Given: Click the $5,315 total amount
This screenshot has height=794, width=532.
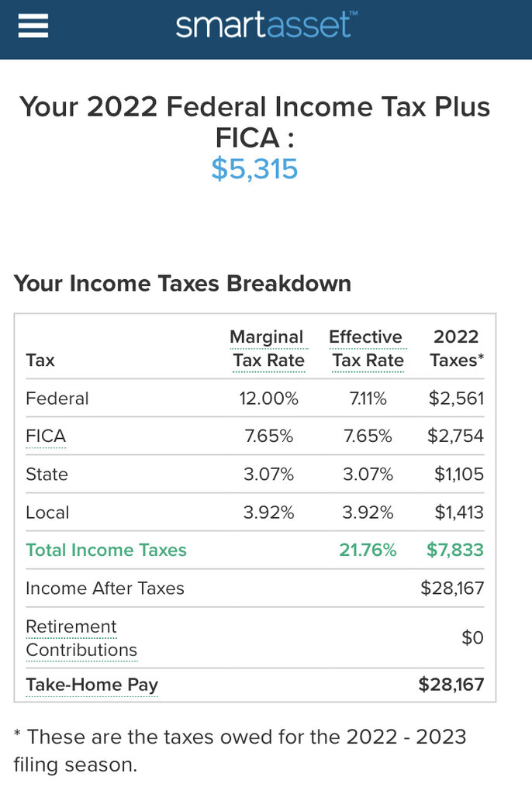Looking at the screenshot, I should 254,168.
